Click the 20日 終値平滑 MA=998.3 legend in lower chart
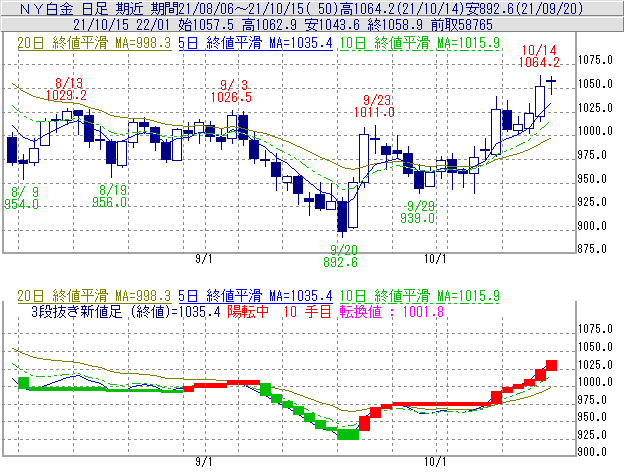This screenshot has width=624, height=475. pos(94,296)
